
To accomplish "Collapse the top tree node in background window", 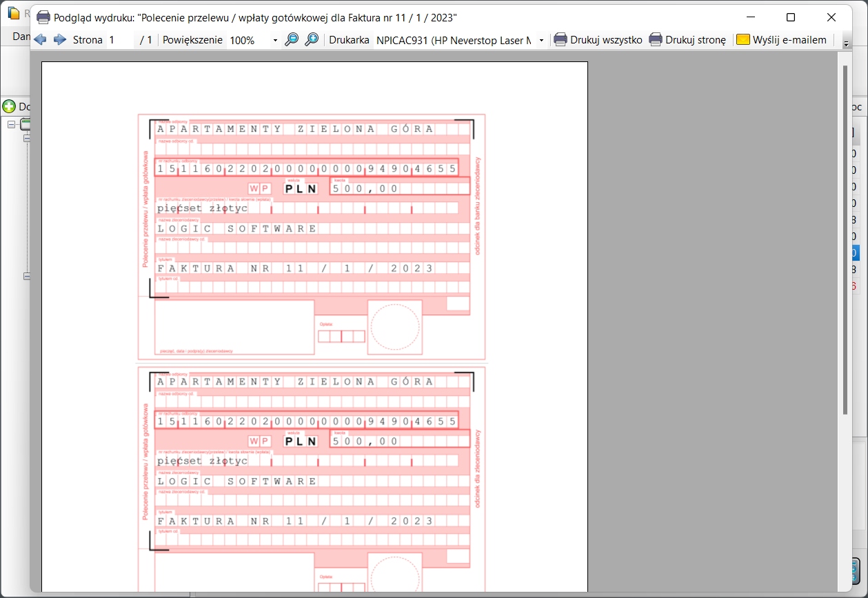I will click(x=11, y=124).
